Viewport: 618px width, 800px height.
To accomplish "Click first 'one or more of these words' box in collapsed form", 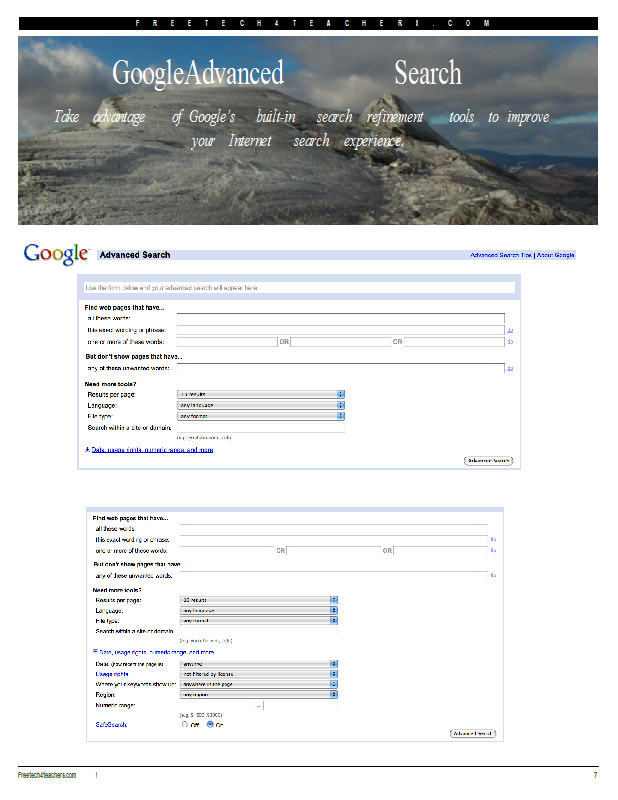I will [x=227, y=342].
